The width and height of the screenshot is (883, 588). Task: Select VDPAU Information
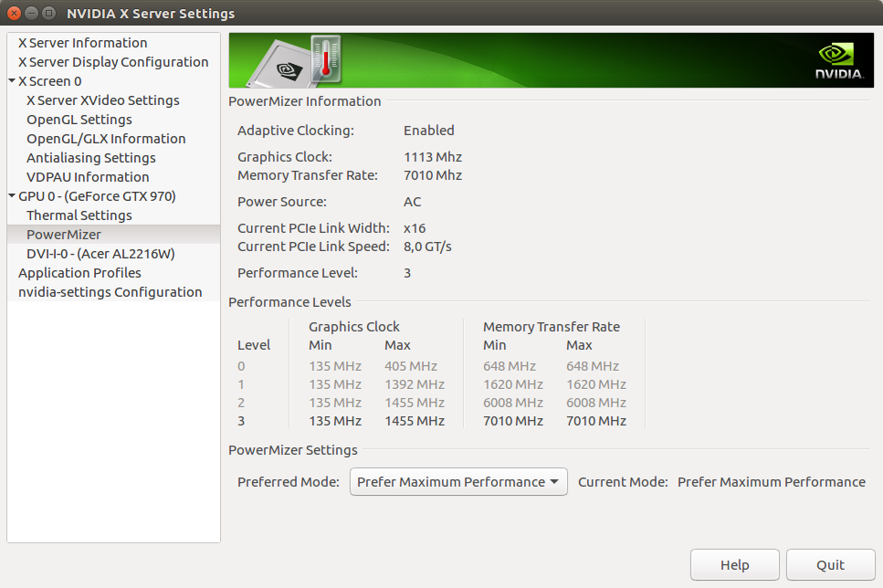coord(87,176)
